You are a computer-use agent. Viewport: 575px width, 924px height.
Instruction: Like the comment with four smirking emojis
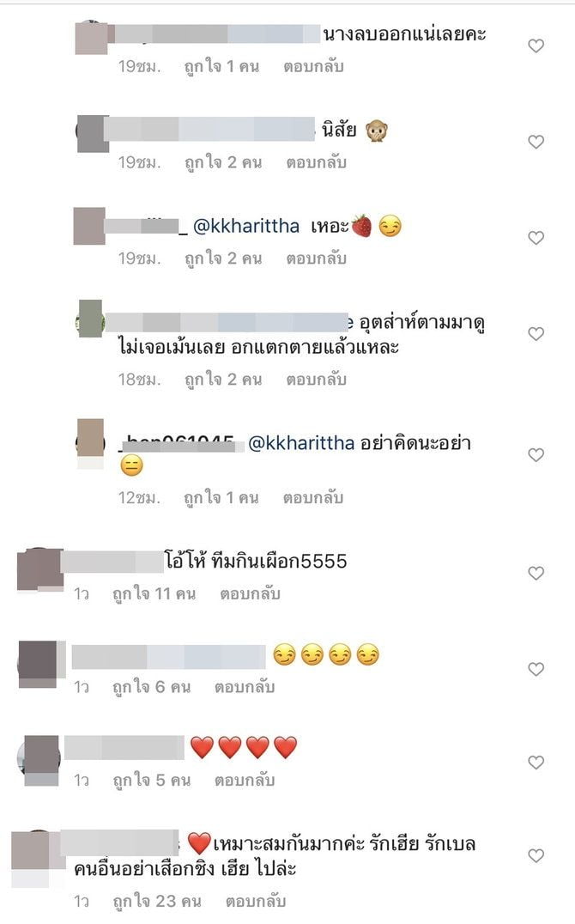click(x=536, y=670)
